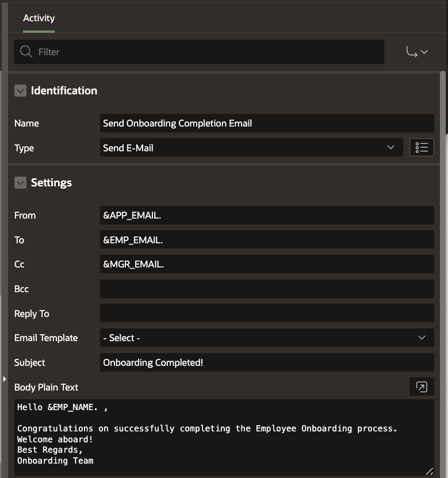The image size is (448, 478).
Task: Switch to the Activity tab
Action: tap(39, 18)
